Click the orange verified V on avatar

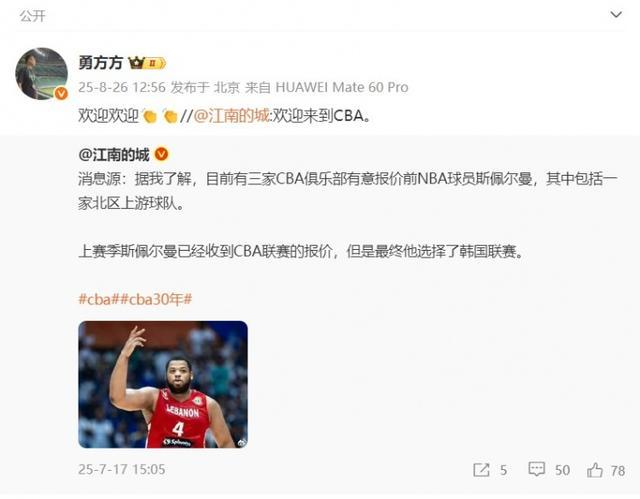pos(61,93)
